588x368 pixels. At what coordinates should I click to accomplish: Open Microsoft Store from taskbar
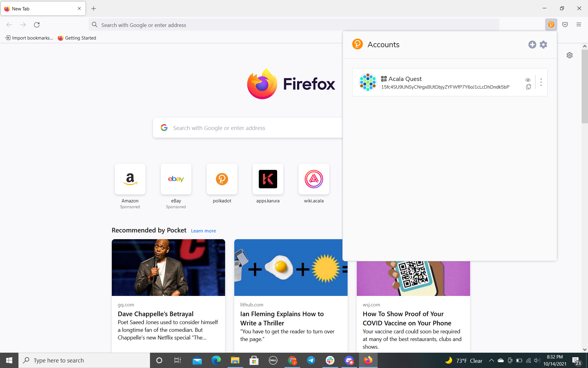(254, 360)
